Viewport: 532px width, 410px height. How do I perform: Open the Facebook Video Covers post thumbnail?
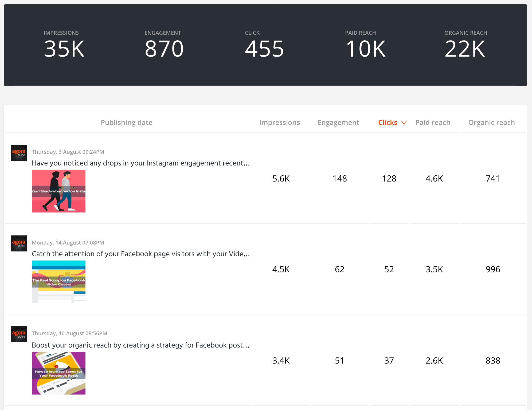59,282
